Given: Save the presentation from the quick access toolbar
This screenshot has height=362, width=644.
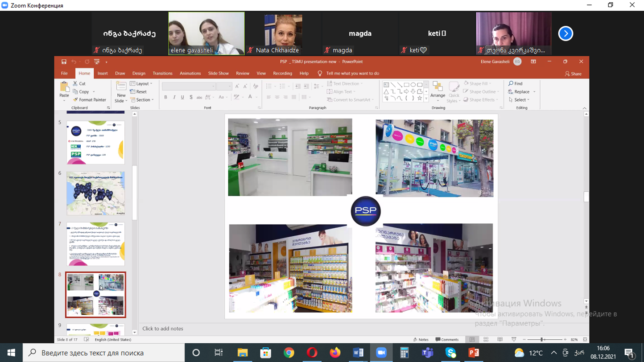Looking at the screenshot, I should (64, 62).
